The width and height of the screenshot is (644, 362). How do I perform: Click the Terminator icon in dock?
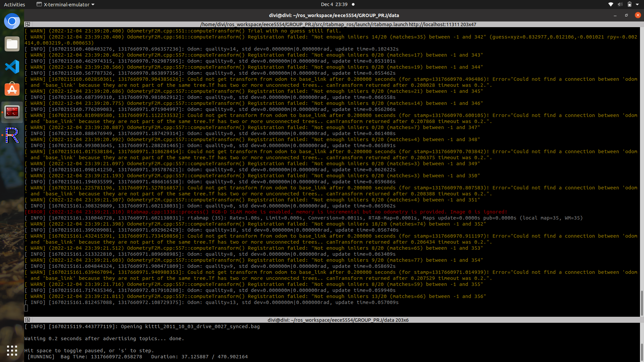click(x=12, y=112)
